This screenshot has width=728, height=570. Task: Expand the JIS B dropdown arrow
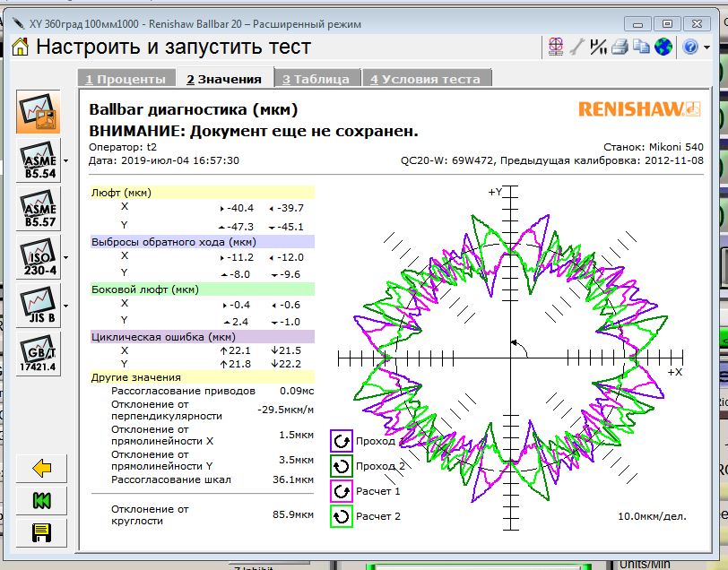(x=66, y=306)
